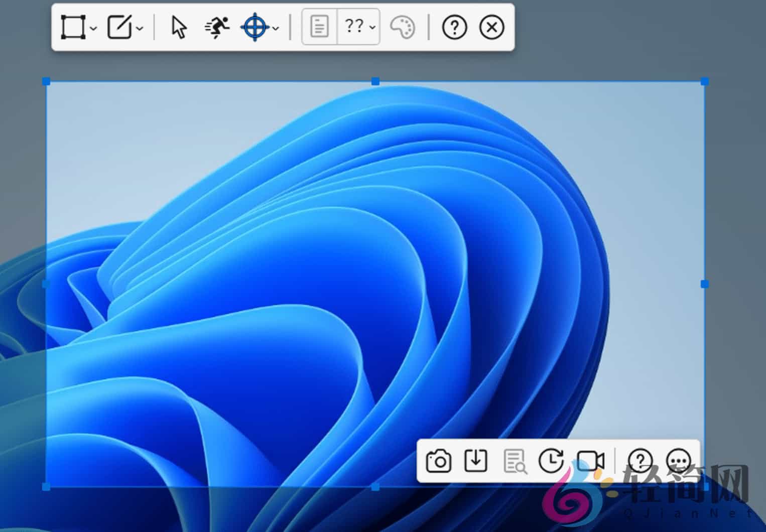This screenshot has height=532, width=766.
Task: Start the timed delay capture clock icon
Action: pyautogui.click(x=551, y=461)
